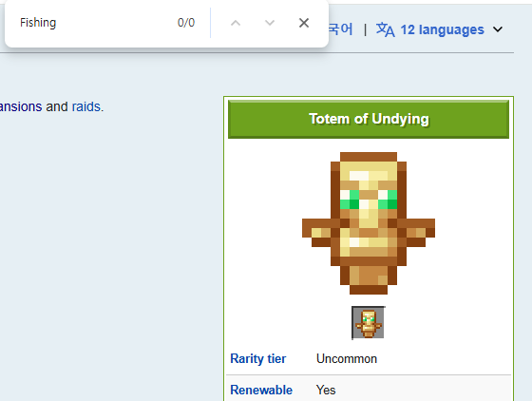
Task: Open the Korean language link
Action: pos(341,29)
